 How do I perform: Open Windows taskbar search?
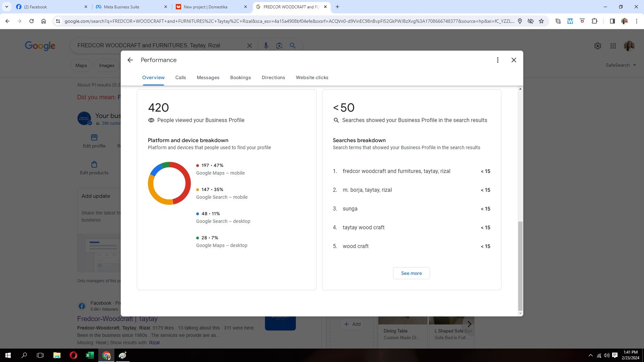[x=24, y=355]
